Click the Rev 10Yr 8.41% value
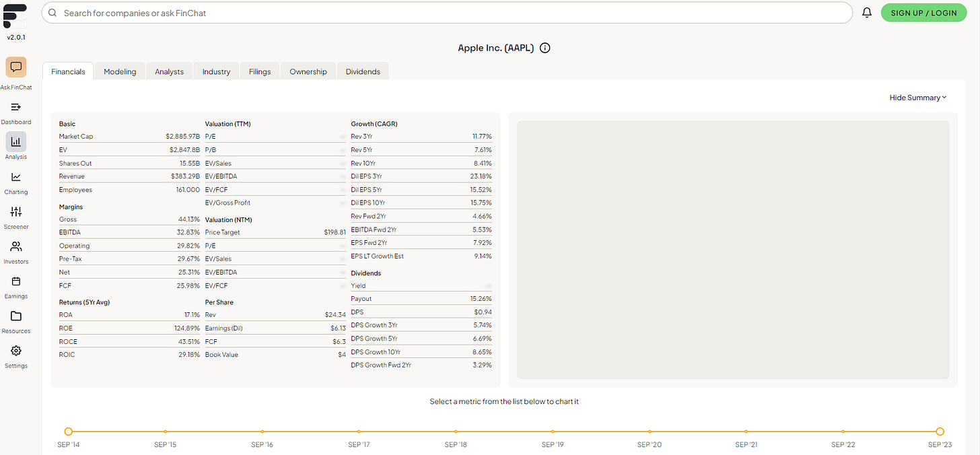Image resolution: width=980 pixels, height=455 pixels. [x=482, y=164]
